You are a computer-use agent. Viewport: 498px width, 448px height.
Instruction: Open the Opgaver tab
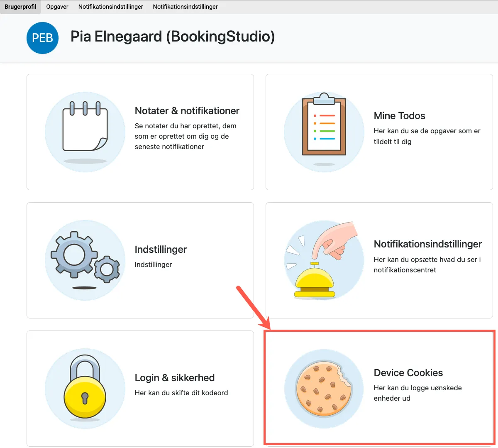[57, 7]
